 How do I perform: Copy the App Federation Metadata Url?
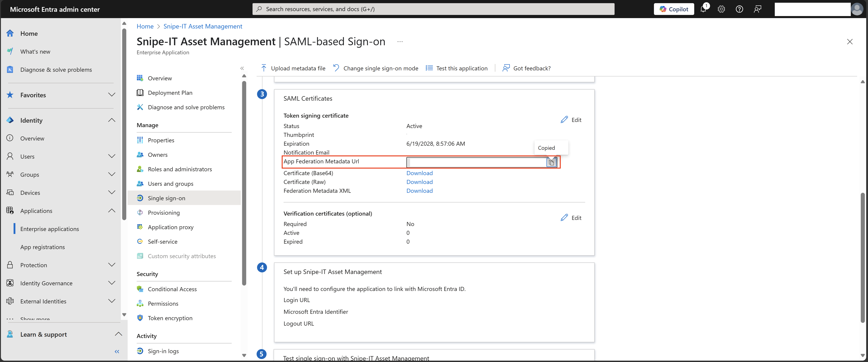pos(551,162)
